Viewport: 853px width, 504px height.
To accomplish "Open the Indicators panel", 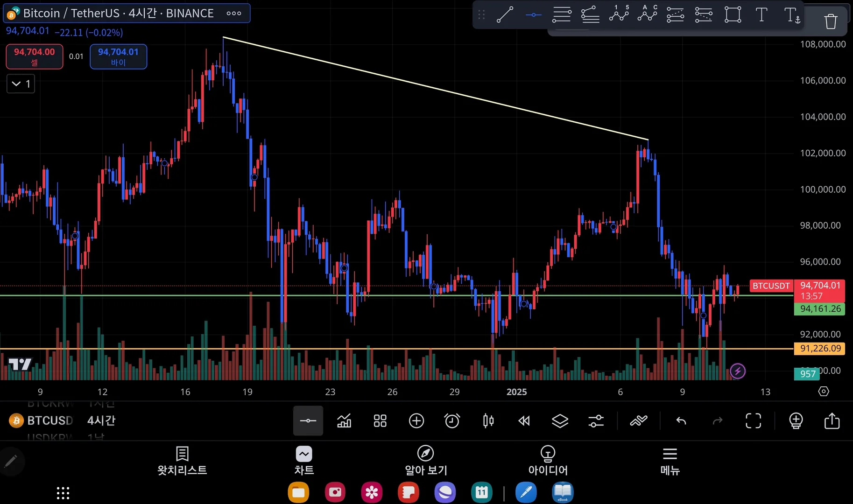I will (344, 421).
